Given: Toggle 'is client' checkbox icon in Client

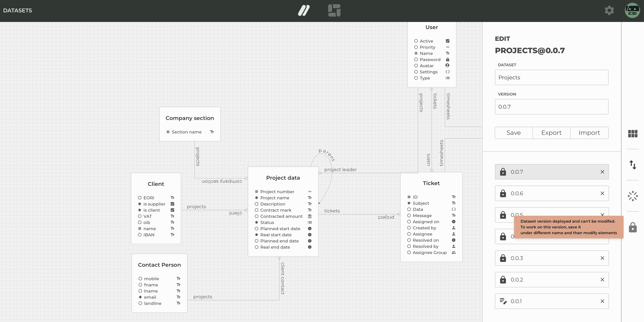Looking at the screenshot, I should click(173, 210).
